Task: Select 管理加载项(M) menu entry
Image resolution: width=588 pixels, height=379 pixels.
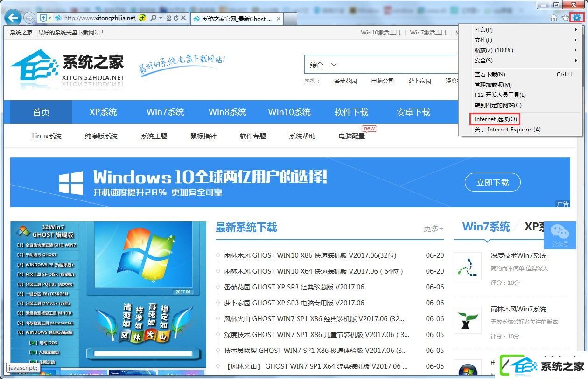Action: (x=520, y=85)
